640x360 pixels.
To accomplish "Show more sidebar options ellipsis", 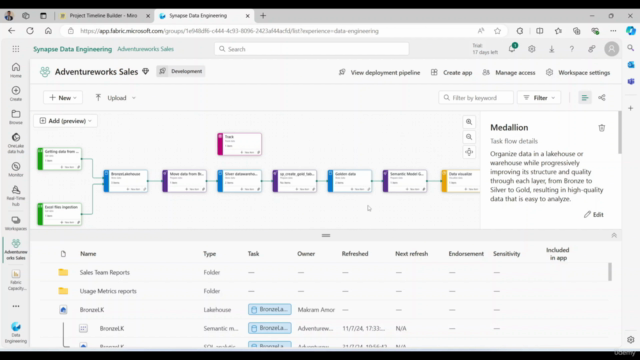I will coord(16,306).
